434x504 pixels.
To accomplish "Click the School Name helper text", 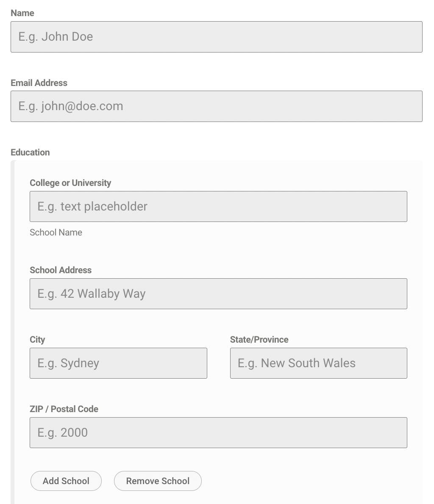I will tap(56, 232).
